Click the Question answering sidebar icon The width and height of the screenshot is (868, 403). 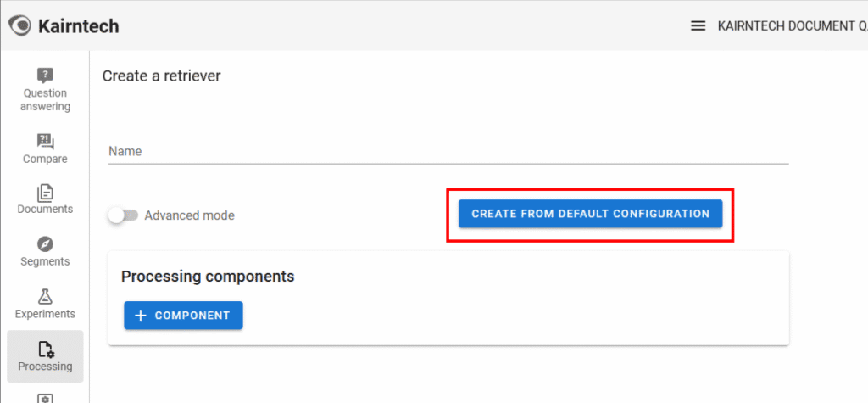pos(46,75)
